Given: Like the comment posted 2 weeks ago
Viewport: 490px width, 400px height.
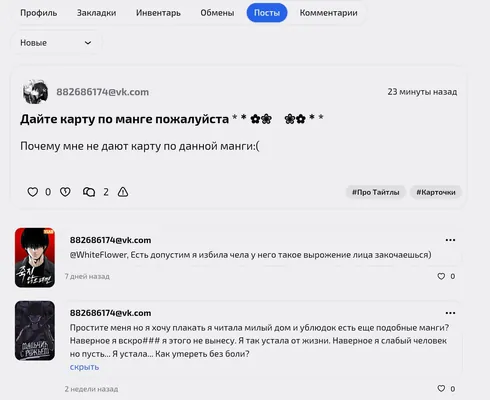Looking at the screenshot, I should point(441,389).
